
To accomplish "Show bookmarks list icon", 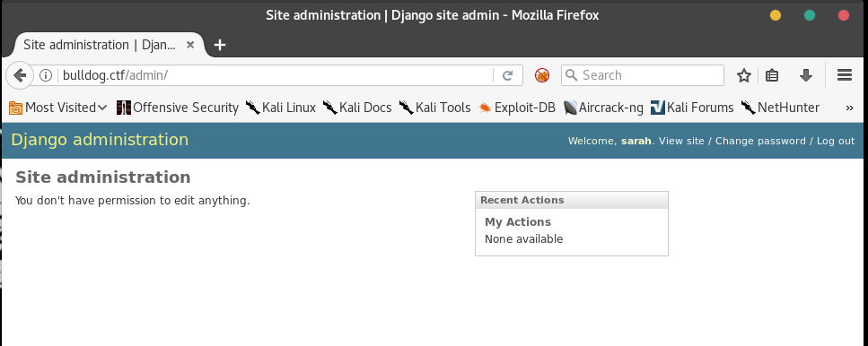I will tap(772, 75).
